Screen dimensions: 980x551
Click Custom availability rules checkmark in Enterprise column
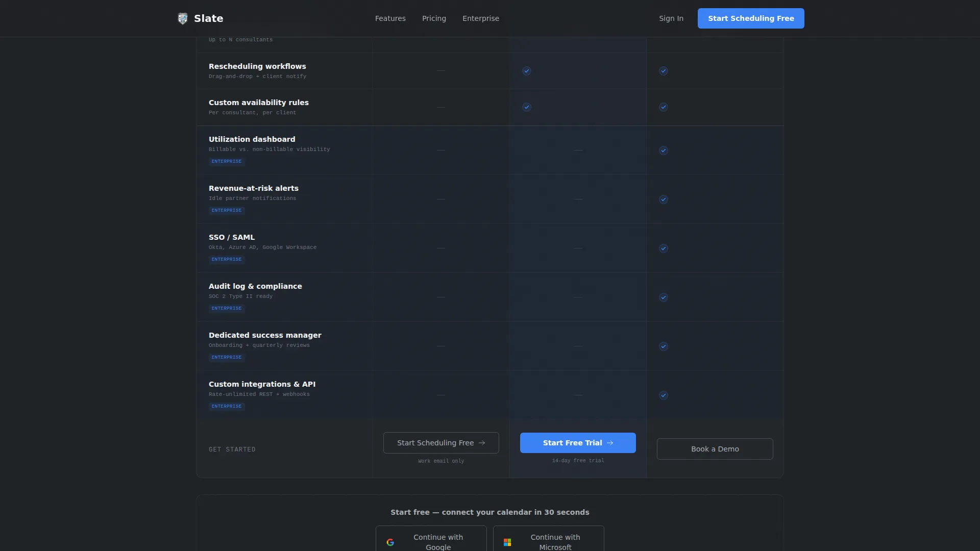[663, 107]
